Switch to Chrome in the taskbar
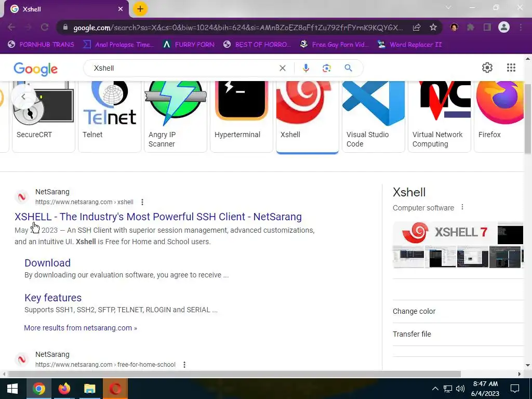This screenshot has width=532, height=399. (38, 389)
